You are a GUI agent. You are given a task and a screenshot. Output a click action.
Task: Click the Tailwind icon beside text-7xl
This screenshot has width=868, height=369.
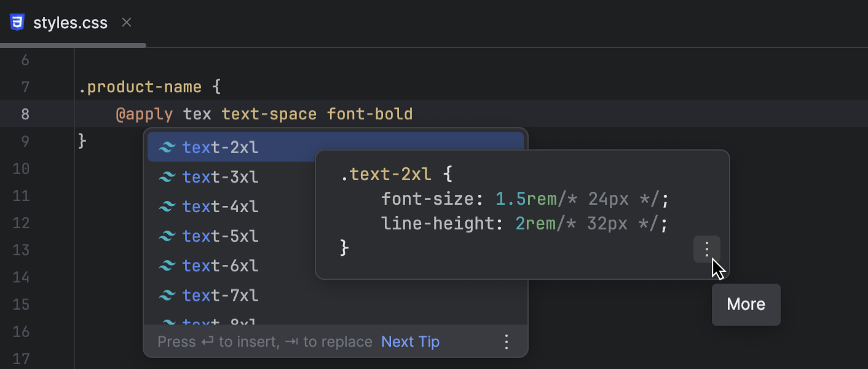(166, 295)
